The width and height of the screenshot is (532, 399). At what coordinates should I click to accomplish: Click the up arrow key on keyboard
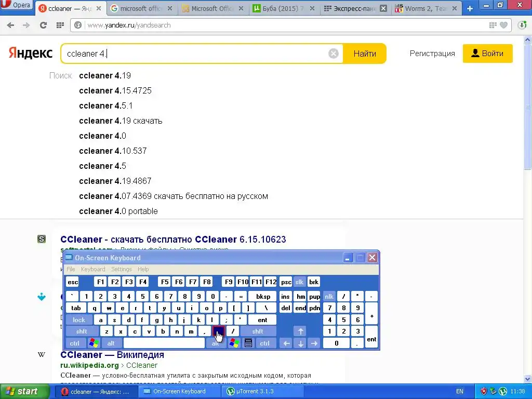pyautogui.click(x=301, y=331)
